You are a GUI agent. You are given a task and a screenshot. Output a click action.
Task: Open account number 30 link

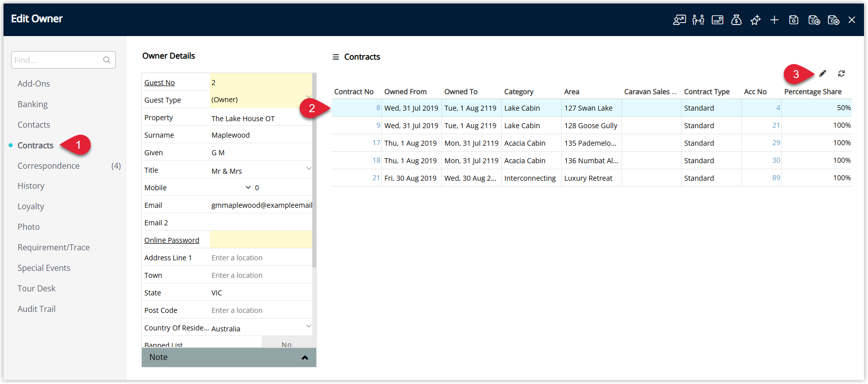[x=776, y=160]
